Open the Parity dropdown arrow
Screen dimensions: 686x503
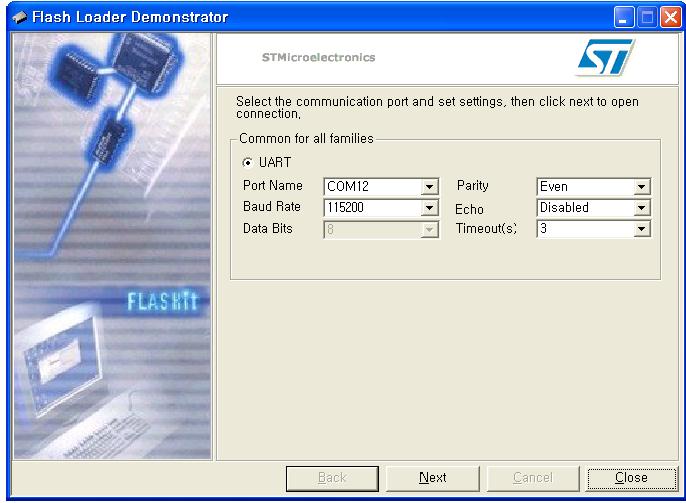pyautogui.click(x=641, y=187)
